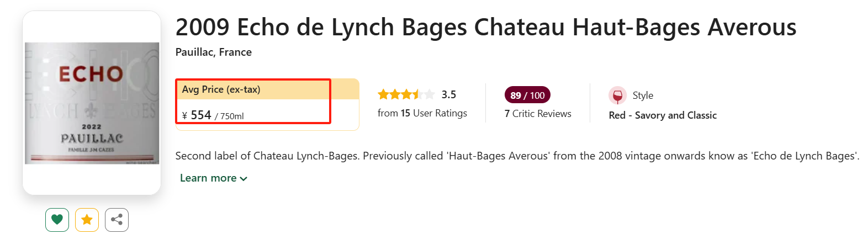Click the share icon button
The height and width of the screenshot is (234, 868).
117,220
